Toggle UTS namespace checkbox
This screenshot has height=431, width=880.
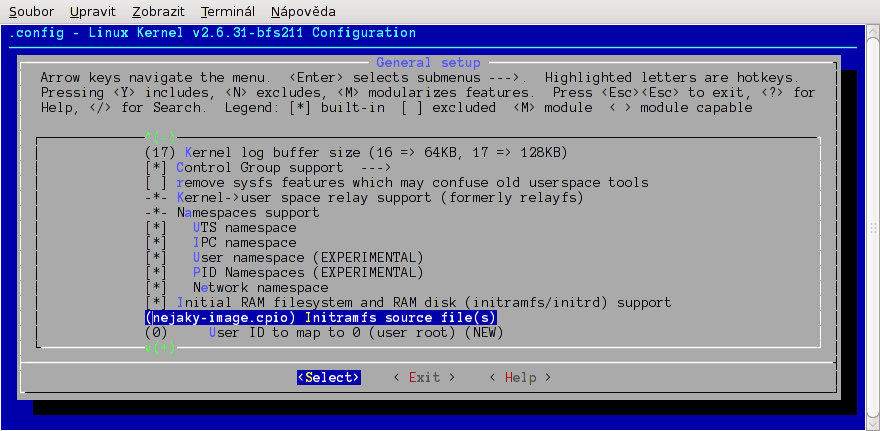156,228
